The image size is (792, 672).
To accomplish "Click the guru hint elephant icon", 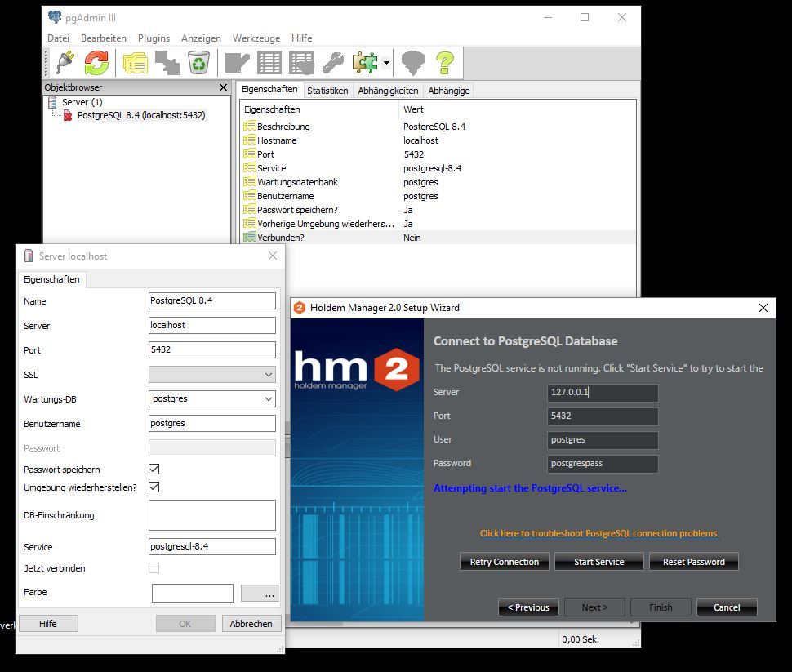I will point(412,63).
